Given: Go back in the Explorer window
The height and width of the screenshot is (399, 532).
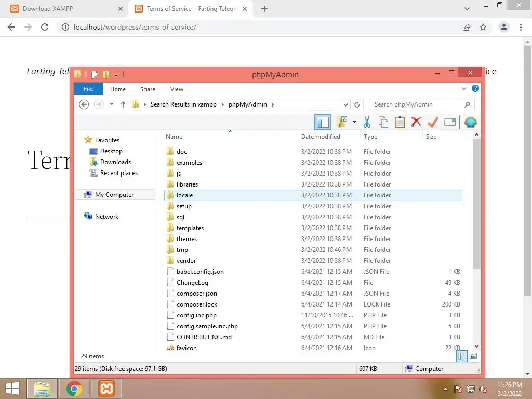Looking at the screenshot, I should pos(84,104).
